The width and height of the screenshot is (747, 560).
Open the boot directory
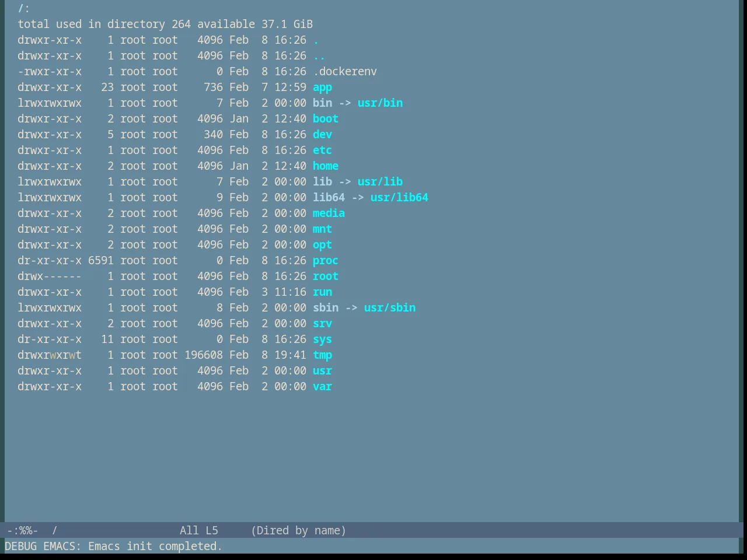click(x=326, y=119)
